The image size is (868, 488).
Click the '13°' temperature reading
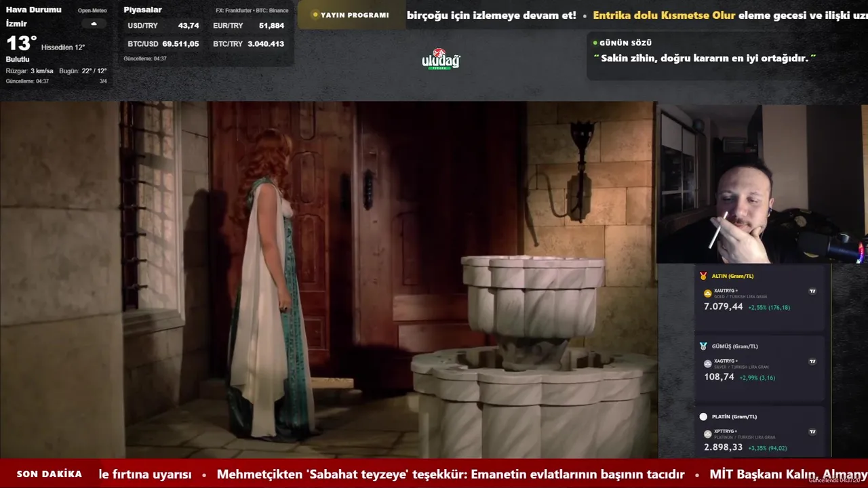[x=21, y=44]
